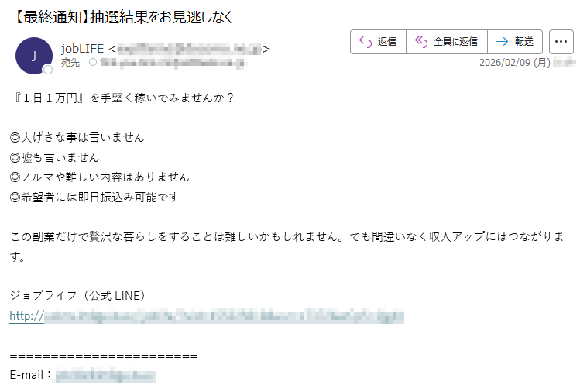Open the sender's J avatar
Viewport: 580px width, 392px height.
pos(33,56)
